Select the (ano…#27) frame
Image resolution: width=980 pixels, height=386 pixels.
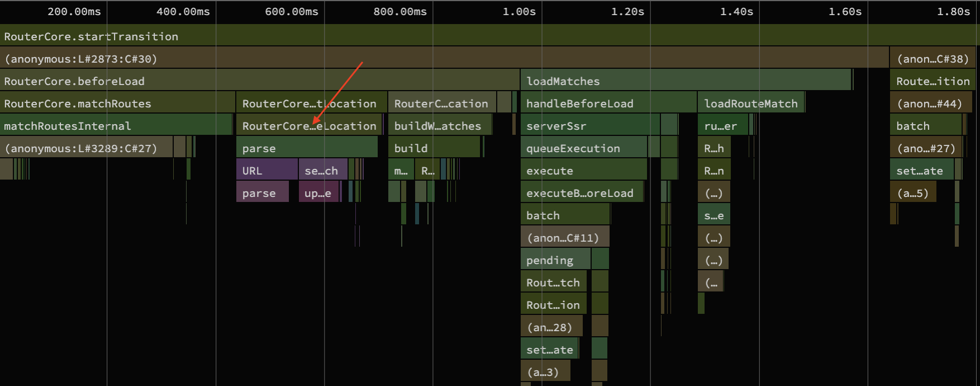click(926, 148)
